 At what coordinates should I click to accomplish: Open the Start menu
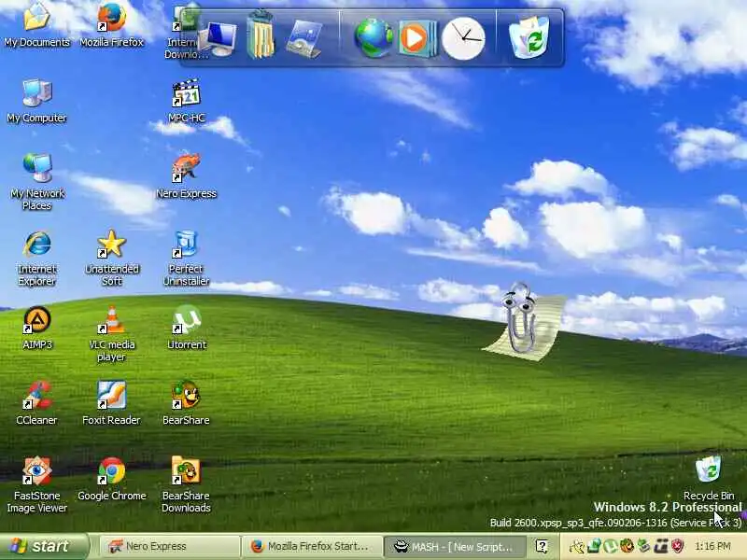pos(44,546)
